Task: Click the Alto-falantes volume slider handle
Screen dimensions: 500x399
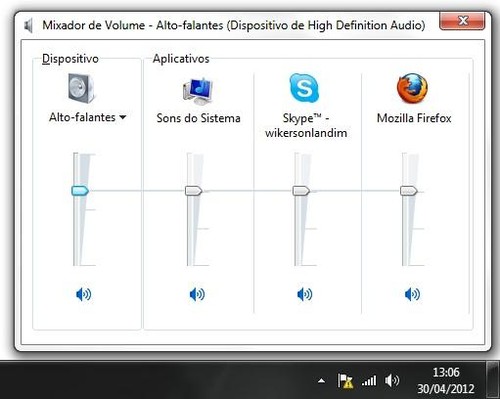Action: click(80, 191)
